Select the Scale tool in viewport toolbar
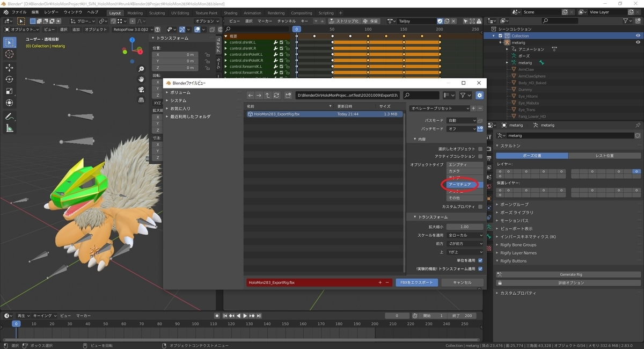Viewport: 644px width, 349px height. point(9,91)
